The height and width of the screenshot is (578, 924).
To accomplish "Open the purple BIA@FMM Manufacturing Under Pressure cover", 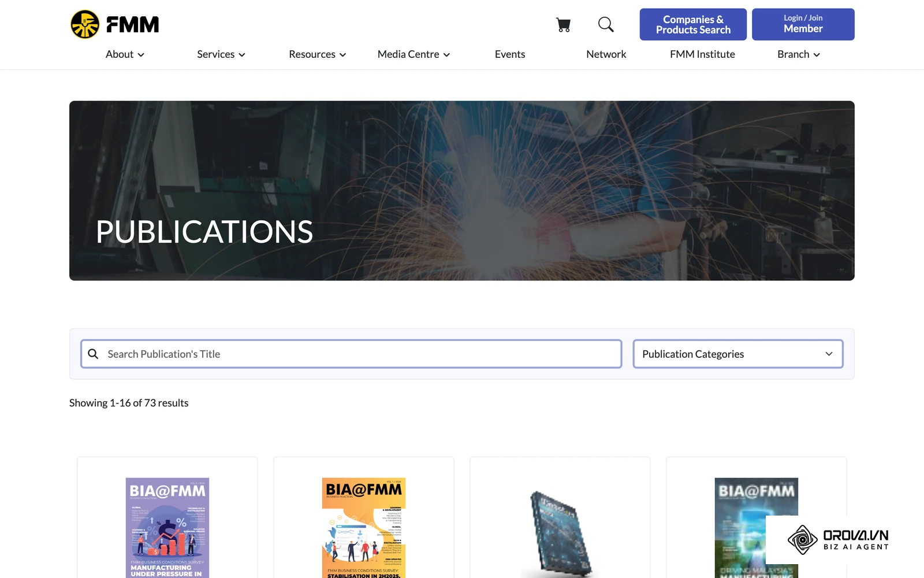I will pyautogui.click(x=167, y=528).
